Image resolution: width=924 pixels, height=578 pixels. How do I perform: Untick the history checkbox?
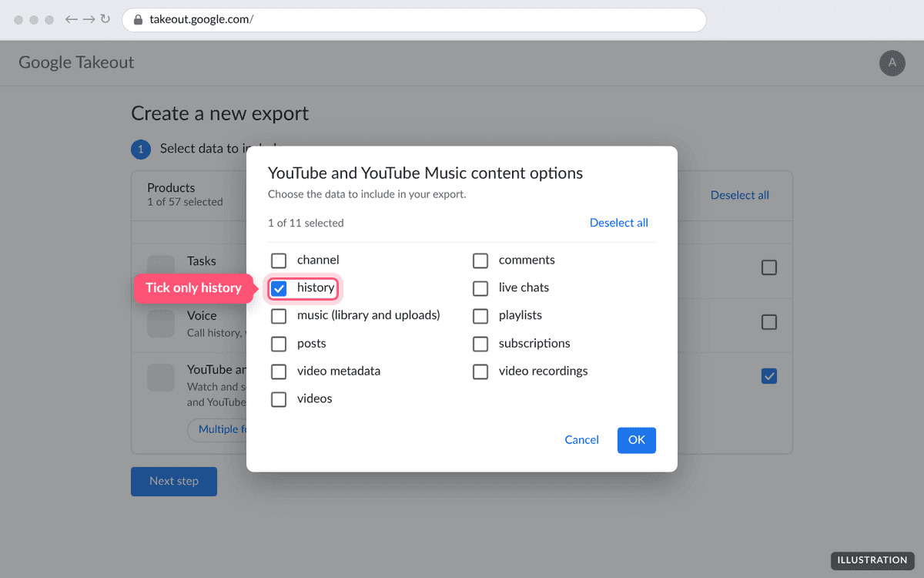click(279, 288)
